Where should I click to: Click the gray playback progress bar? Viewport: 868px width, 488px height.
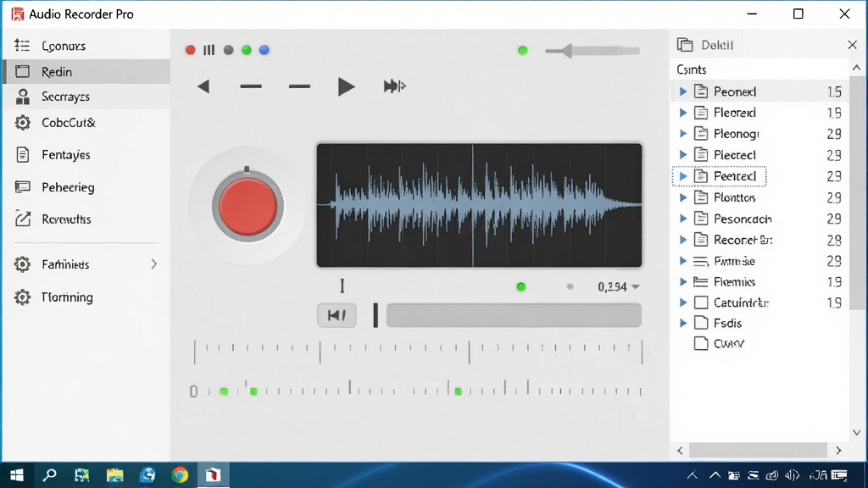[514, 315]
